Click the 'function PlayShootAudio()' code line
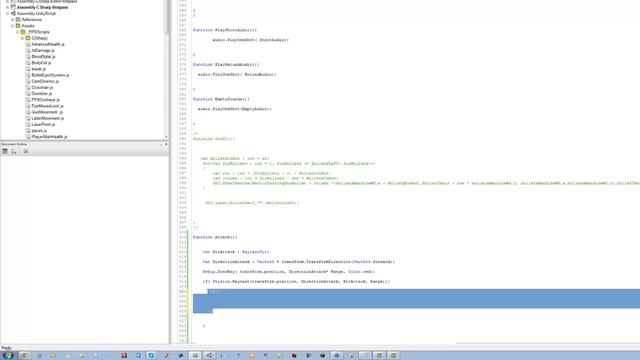640x360 pixels. [225, 30]
